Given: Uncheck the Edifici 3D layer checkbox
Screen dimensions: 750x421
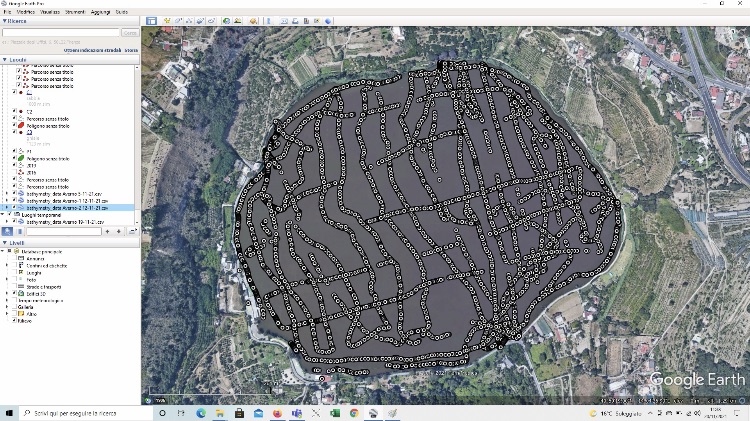Looking at the screenshot, I should click(x=13, y=292).
